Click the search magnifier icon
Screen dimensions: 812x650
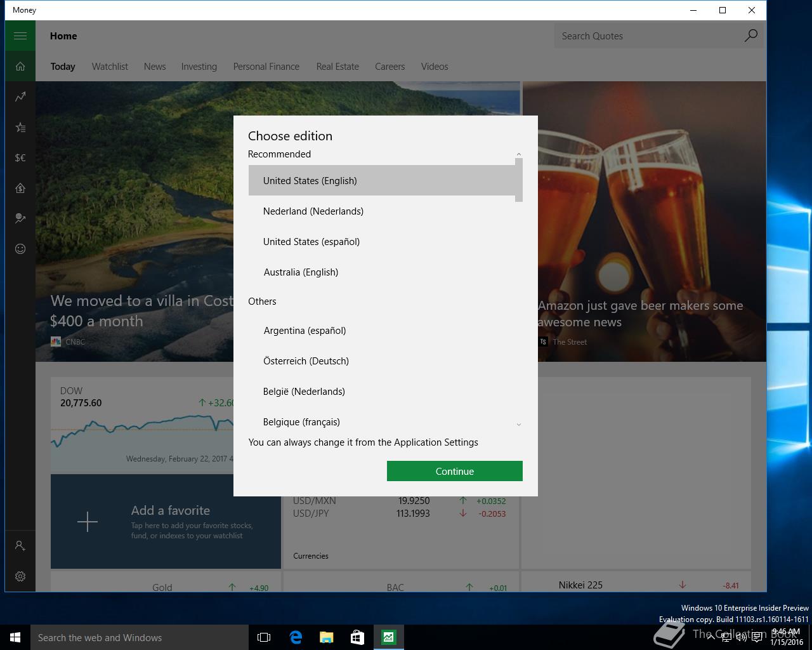pyautogui.click(x=750, y=36)
